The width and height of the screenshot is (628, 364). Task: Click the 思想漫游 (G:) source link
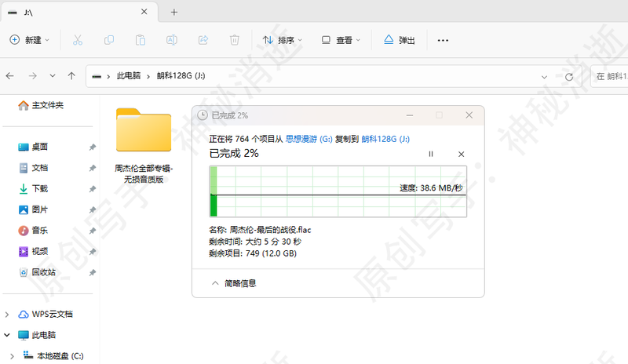[309, 139]
